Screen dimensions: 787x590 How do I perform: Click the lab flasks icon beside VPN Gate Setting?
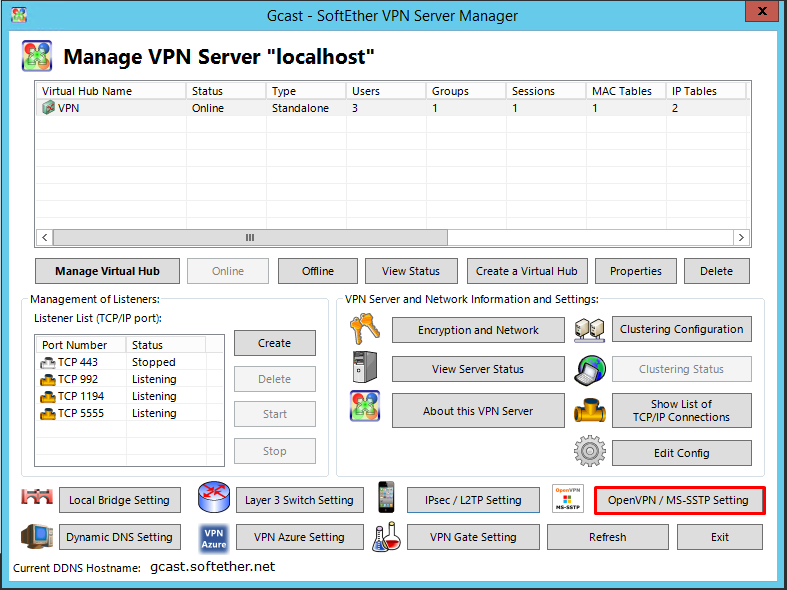[x=386, y=536]
